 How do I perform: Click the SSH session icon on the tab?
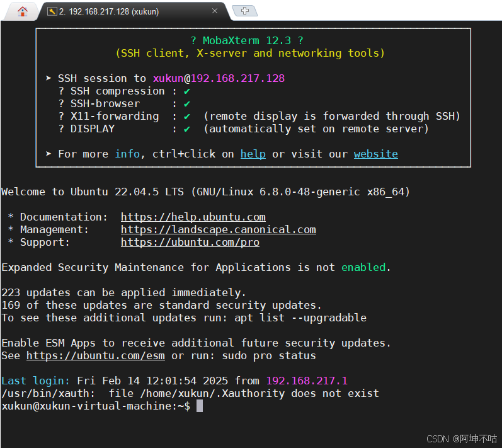coord(52,11)
